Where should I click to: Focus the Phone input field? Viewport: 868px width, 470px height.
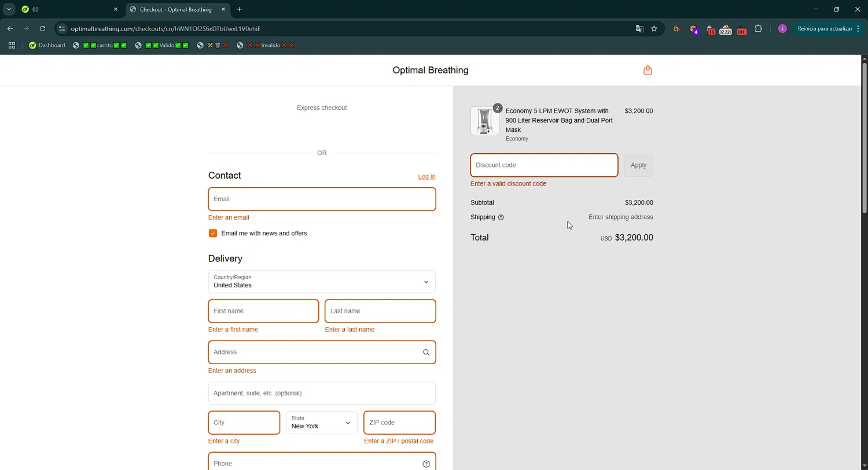(x=322, y=462)
